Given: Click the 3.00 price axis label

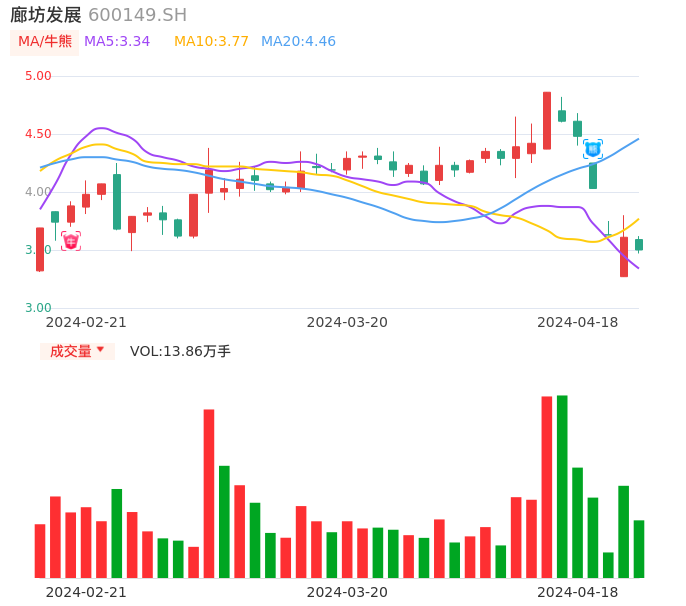Looking at the screenshot, I should (x=38, y=308).
